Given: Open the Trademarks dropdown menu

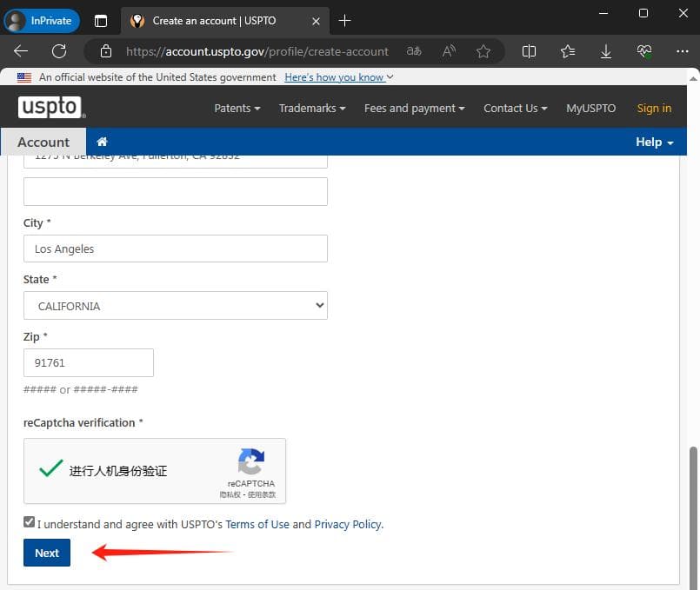Looking at the screenshot, I should [312, 109].
